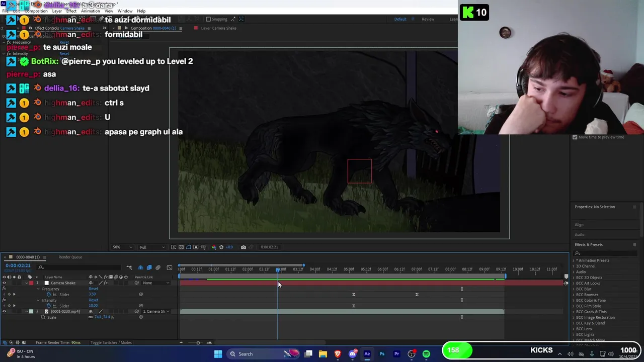The image size is (644, 362).
Task: Toggle Scale property stopwatch
Action: (x=43, y=317)
